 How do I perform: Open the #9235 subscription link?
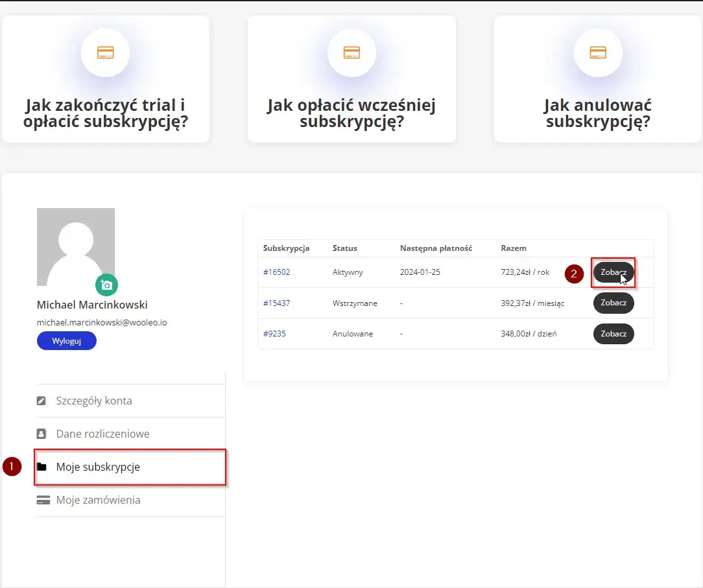pyautogui.click(x=274, y=333)
